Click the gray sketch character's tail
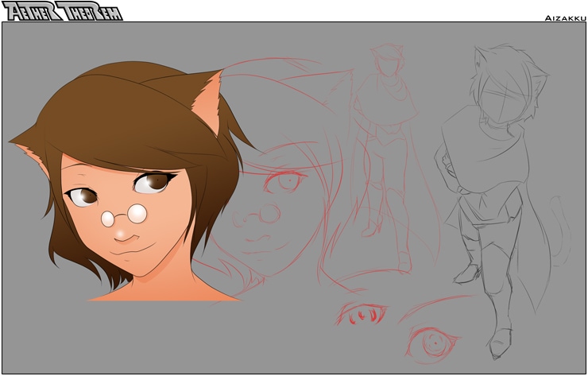The height and width of the screenshot is (376, 588). coord(559,231)
